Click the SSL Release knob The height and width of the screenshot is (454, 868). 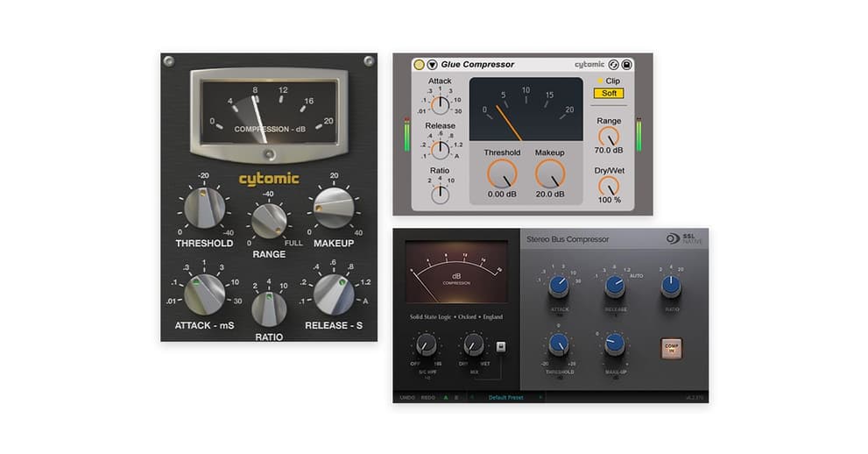pyautogui.click(x=615, y=287)
